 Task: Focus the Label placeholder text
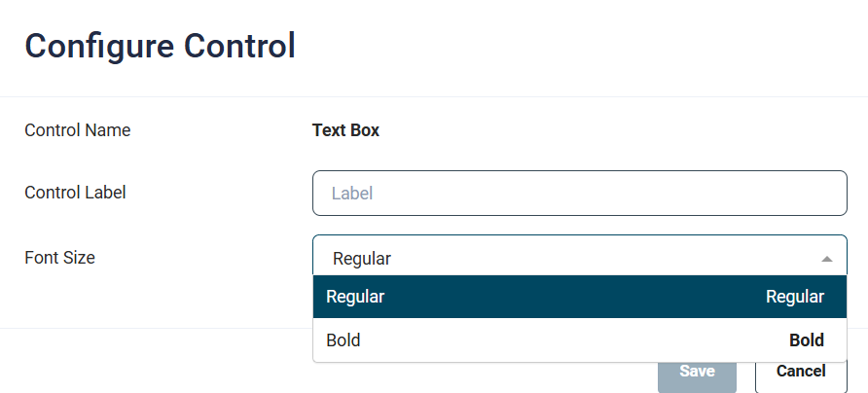coord(352,194)
